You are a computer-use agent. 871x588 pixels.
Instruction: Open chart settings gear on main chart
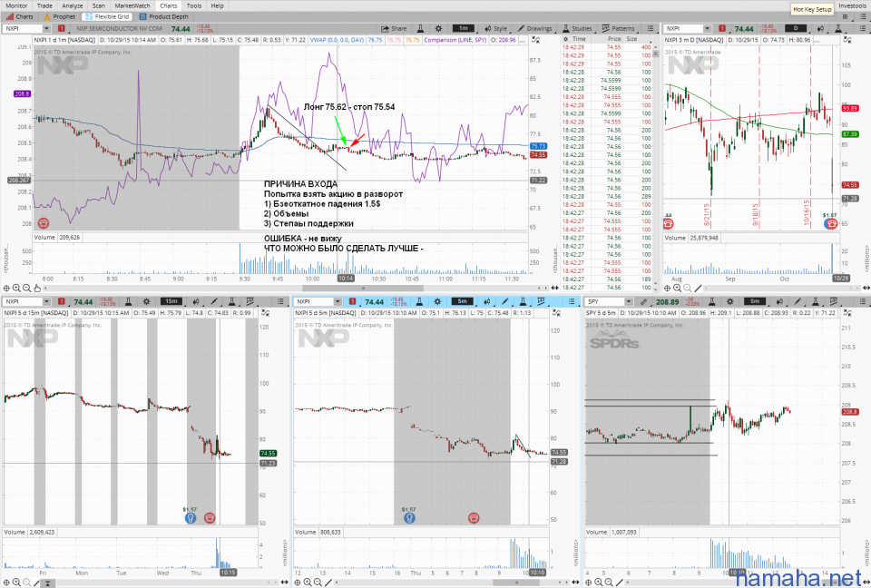(x=438, y=28)
